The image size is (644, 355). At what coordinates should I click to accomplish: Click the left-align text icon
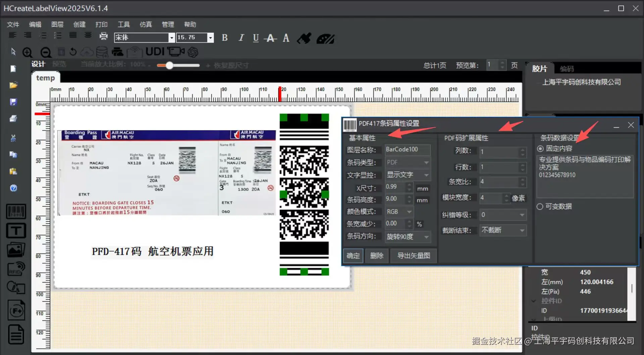tap(12, 35)
